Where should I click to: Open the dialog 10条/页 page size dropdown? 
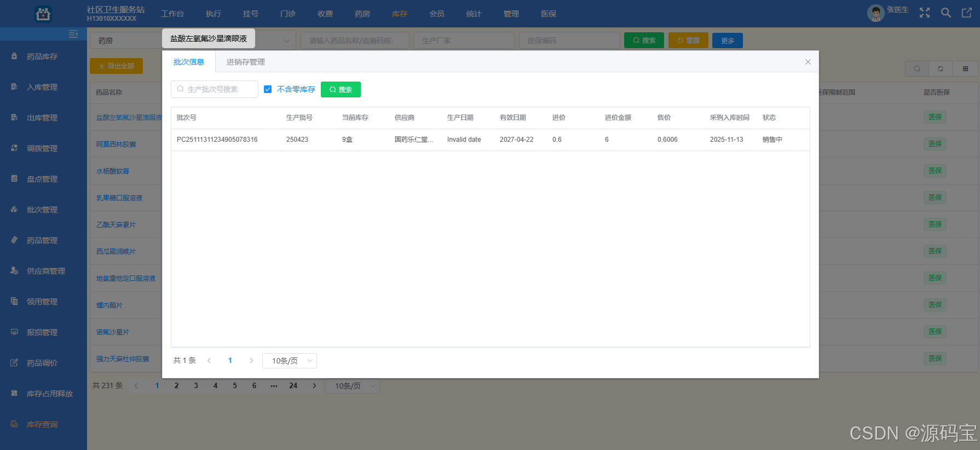[290, 361]
